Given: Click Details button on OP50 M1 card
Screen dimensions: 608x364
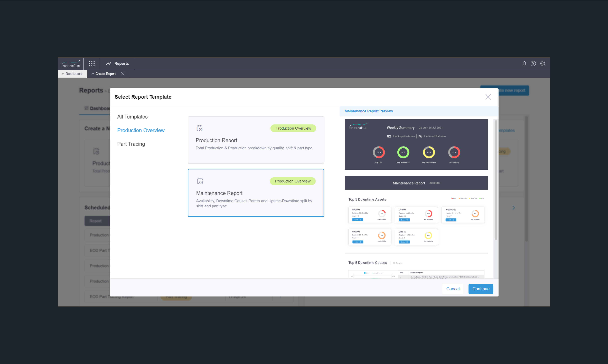Looking at the screenshot, I should pyautogui.click(x=358, y=220).
